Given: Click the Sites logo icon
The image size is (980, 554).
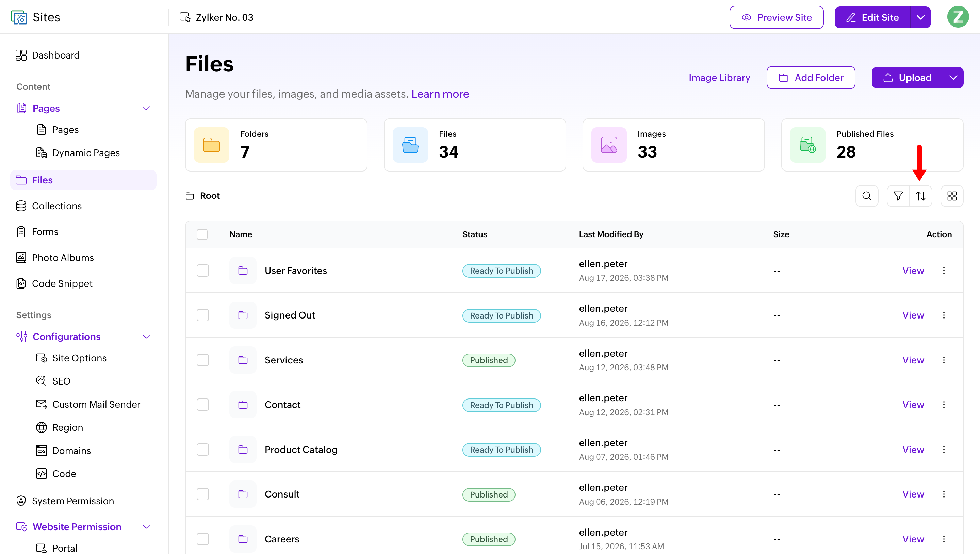Looking at the screenshot, I should (x=19, y=17).
